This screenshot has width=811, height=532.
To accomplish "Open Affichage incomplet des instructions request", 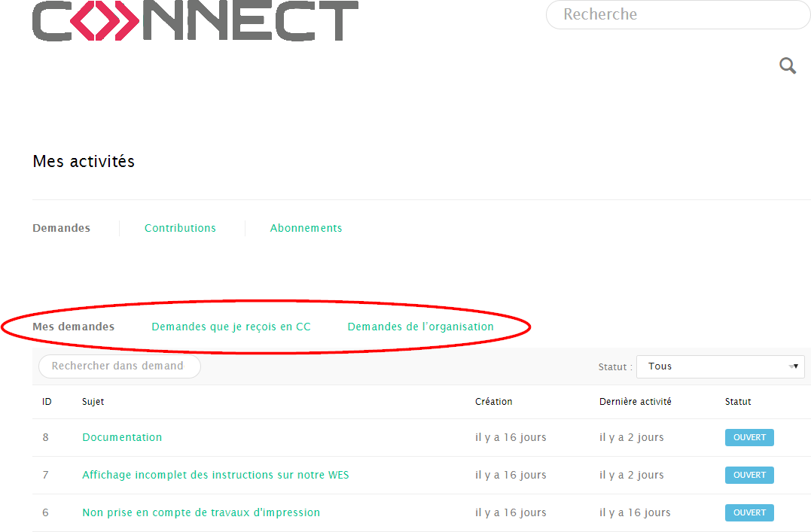I will tap(215, 475).
